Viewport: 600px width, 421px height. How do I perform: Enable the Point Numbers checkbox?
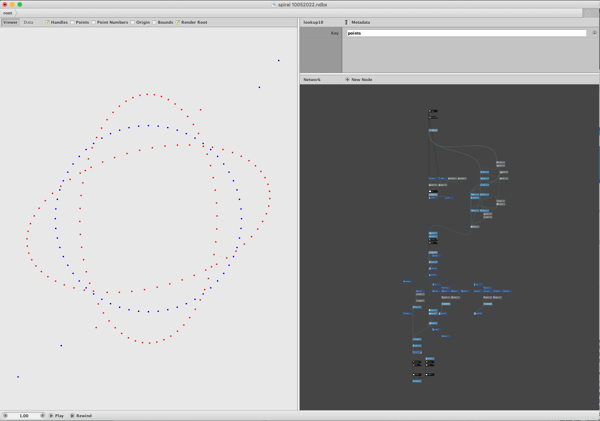(x=93, y=22)
